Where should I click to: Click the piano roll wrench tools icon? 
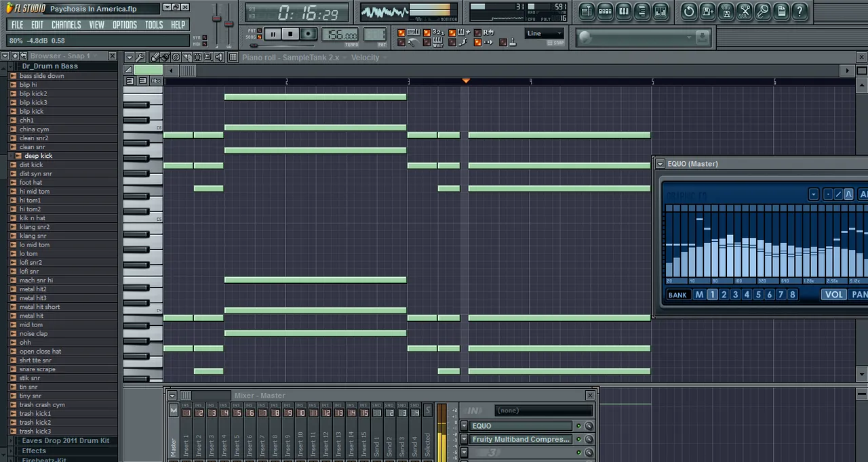(140, 58)
